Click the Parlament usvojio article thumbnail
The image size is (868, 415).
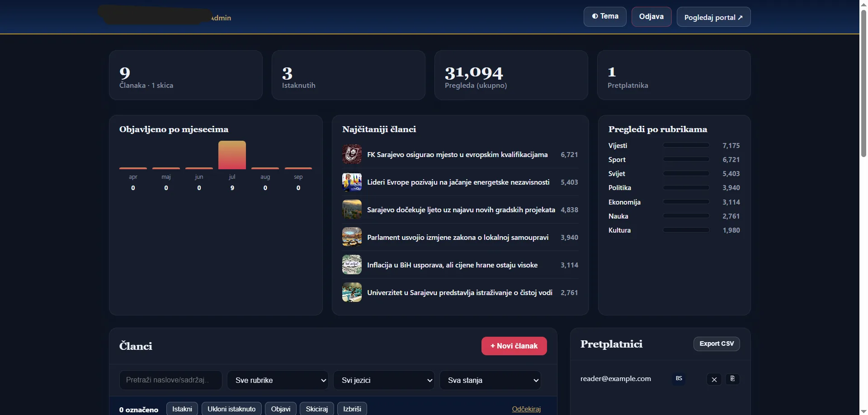[x=352, y=237]
